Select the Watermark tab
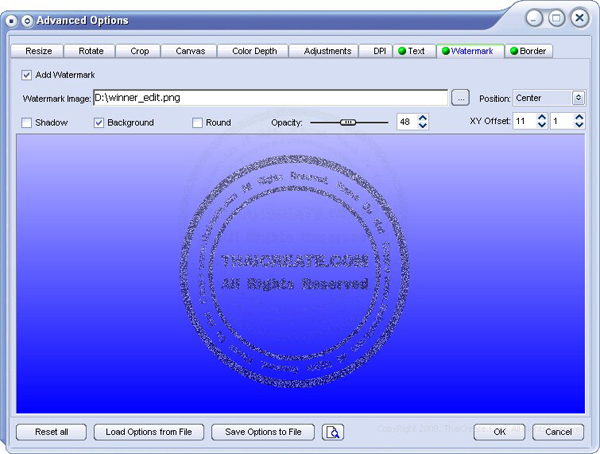The height and width of the screenshot is (454, 600). pyautogui.click(x=470, y=51)
